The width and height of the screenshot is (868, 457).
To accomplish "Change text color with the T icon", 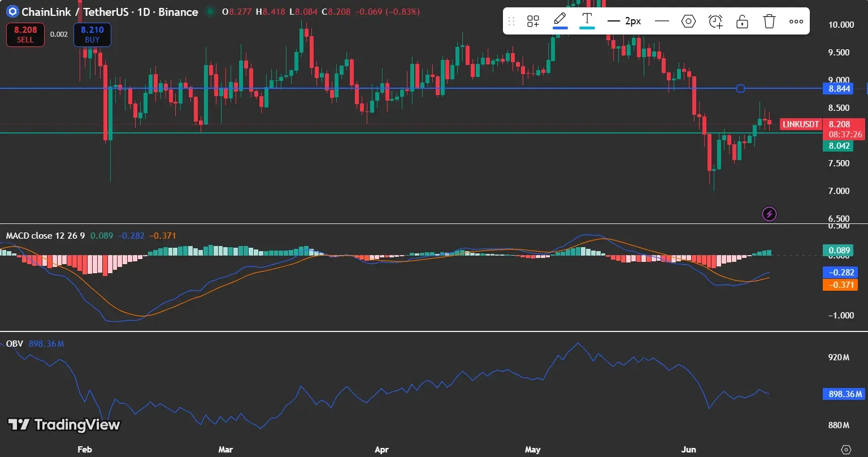I will pyautogui.click(x=587, y=20).
